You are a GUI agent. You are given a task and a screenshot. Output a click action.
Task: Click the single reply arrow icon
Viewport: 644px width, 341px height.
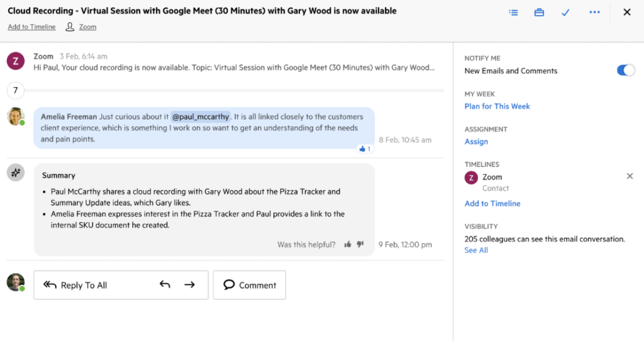click(x=165, y=285)
